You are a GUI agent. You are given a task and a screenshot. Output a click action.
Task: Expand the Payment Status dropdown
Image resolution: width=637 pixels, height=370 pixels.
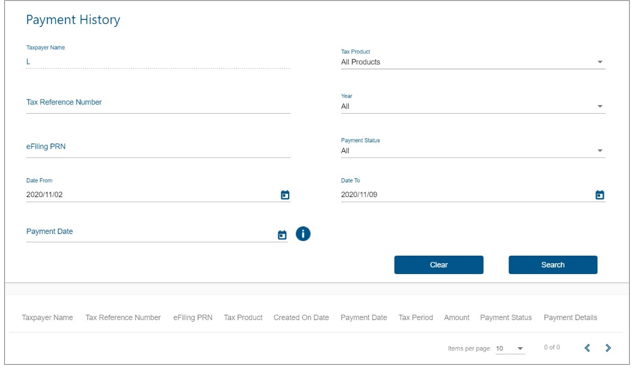coord(473,151)
